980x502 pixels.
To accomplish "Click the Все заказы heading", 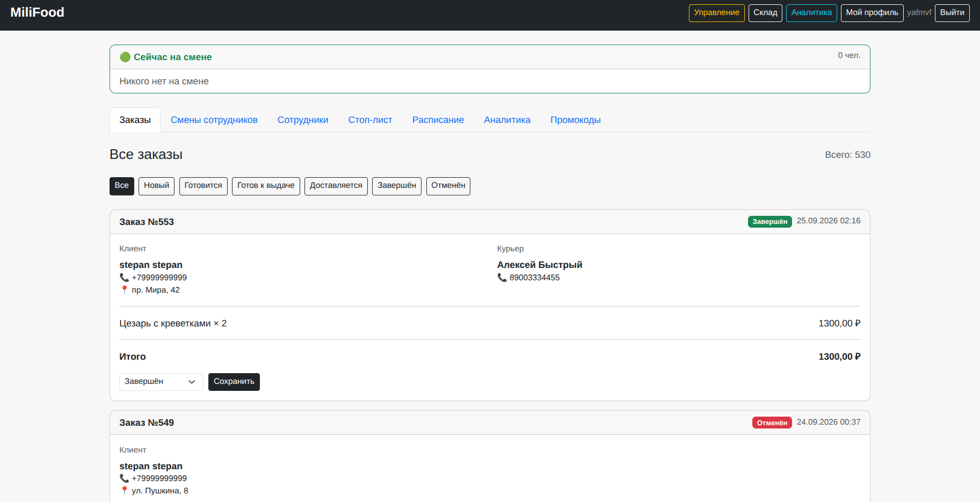I will pos(146,155).
